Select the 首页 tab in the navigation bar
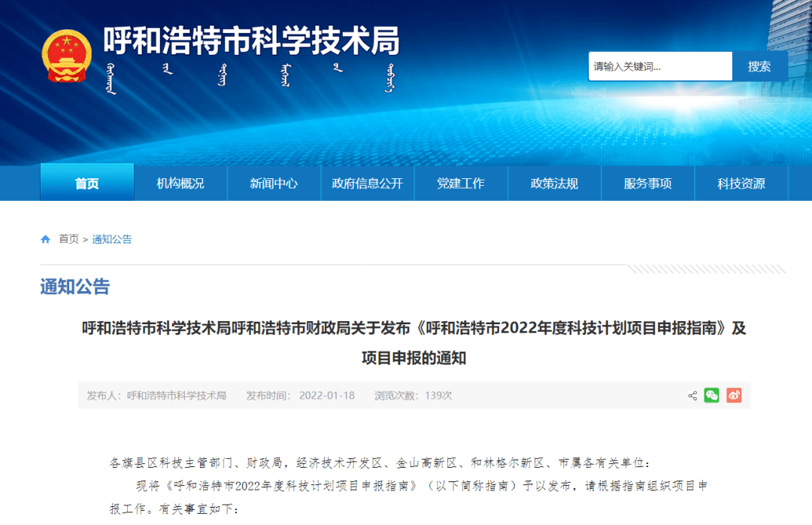The height and width of the screenshot is (525, 812). 86,184
